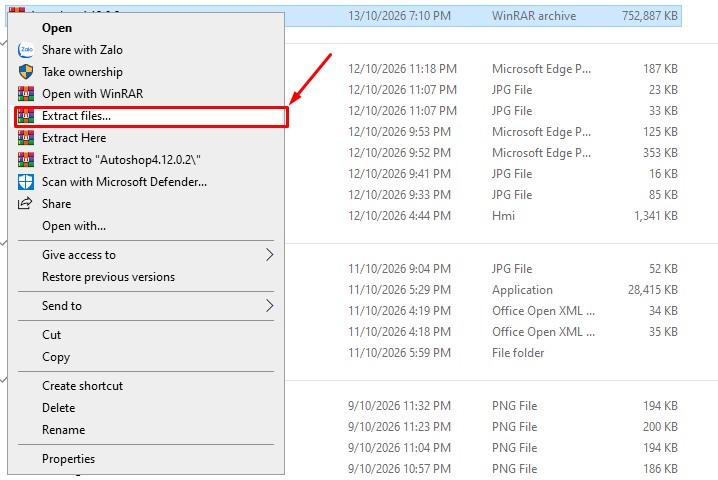Click the Hmi file type cell
This screenshot has height=480, width=718.
503,216
